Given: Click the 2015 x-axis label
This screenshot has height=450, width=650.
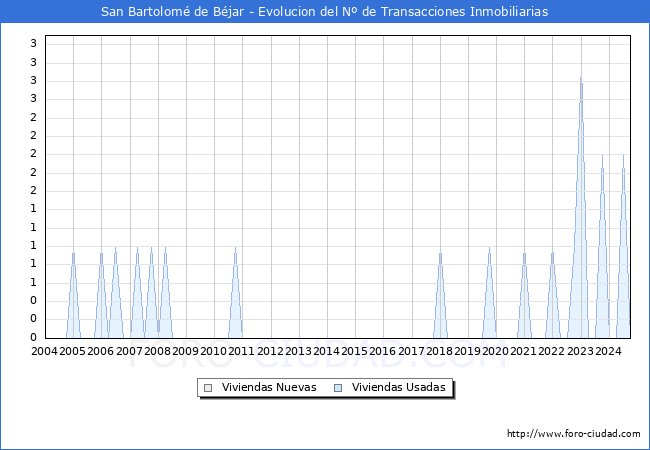Looking at the screenshot, I should tap(354, 351).
